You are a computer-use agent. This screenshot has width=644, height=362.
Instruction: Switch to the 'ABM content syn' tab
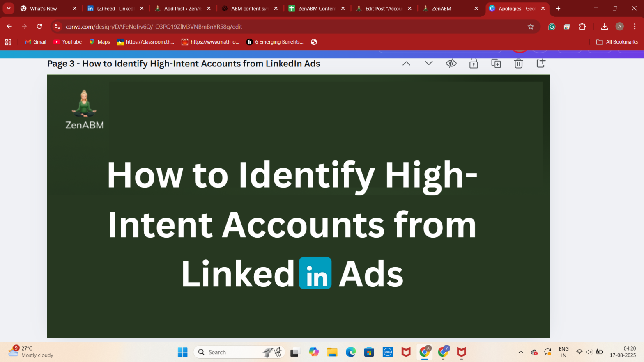coord(250,8)
